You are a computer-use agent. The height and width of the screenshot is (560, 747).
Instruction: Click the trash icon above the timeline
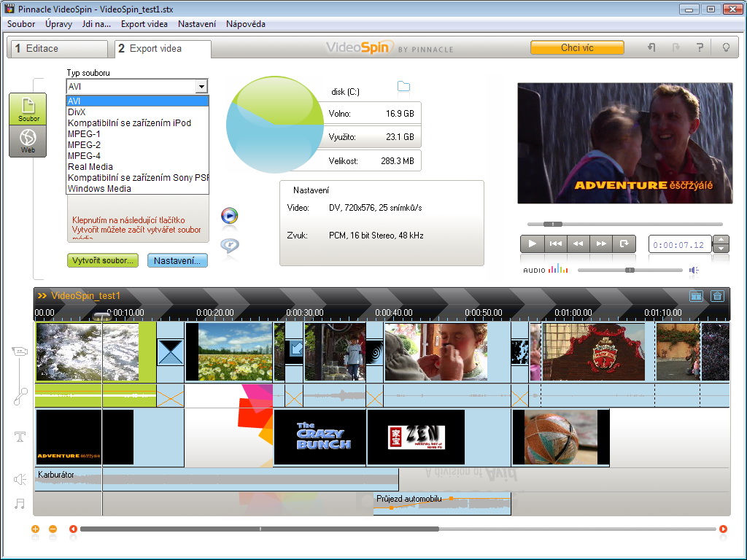pyautogui.click(x=717, y=296)
